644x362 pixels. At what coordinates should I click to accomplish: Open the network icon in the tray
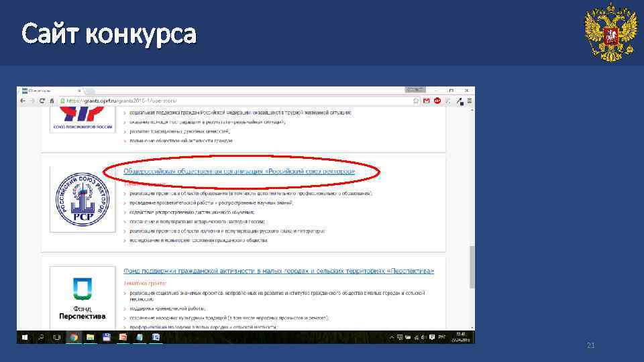(x=416, y=337)
